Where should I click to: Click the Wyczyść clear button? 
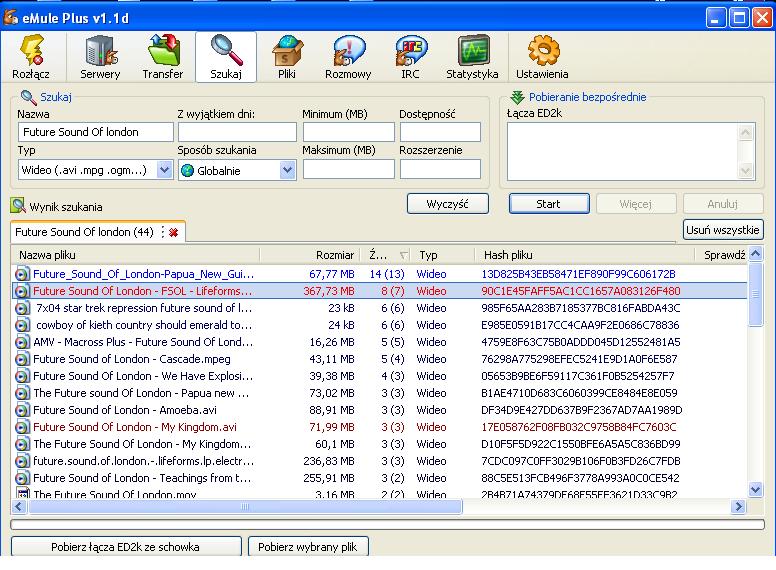click(x=448, y=204)
